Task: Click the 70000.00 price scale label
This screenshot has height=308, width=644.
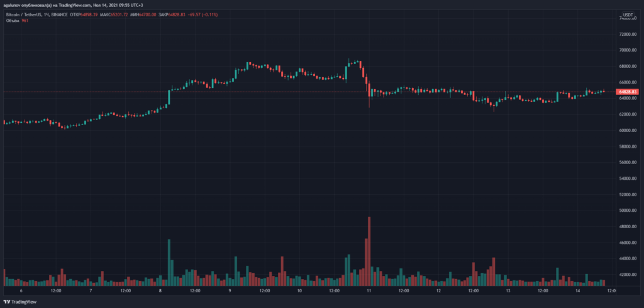Action: click(628, 50)
